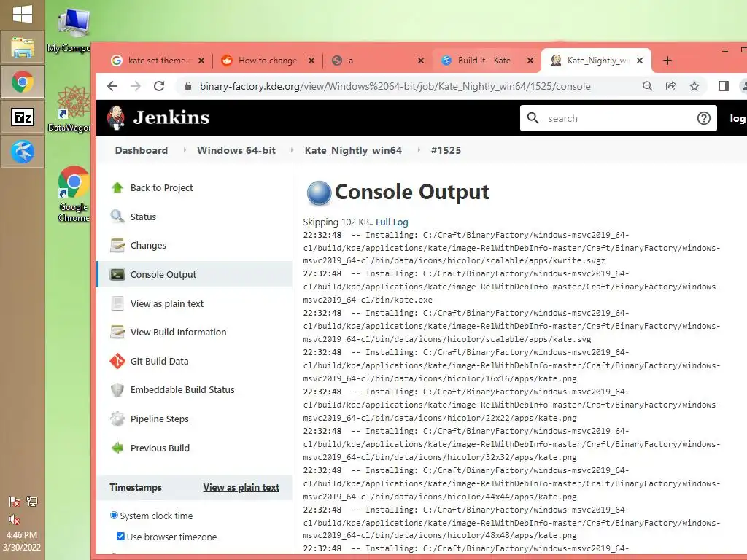Click the network tray icon

coord(32,501)
